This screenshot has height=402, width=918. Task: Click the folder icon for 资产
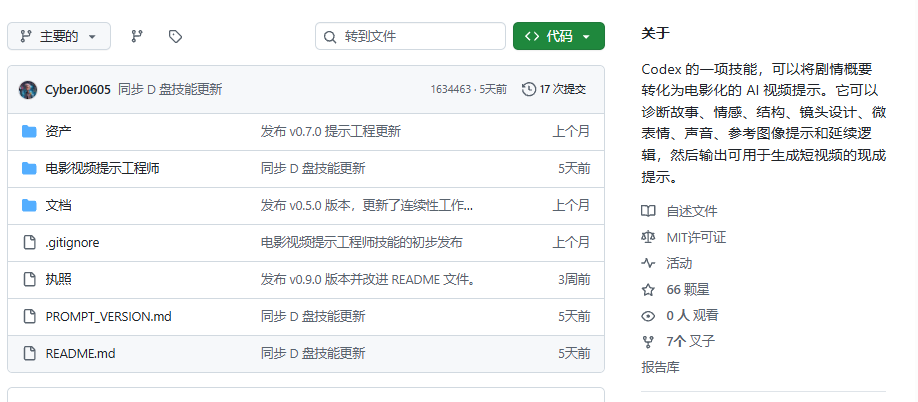(29, 131)
